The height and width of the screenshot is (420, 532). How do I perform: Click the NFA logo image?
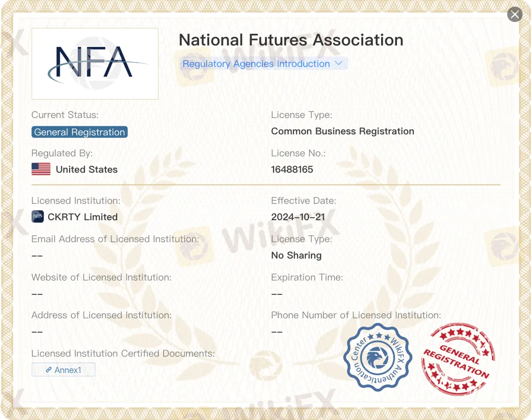95,64
